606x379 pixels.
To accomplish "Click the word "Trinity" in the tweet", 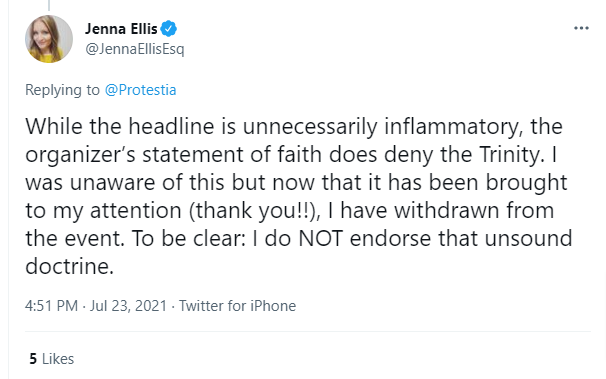I will pyautogui.click(x=509, y=154).
